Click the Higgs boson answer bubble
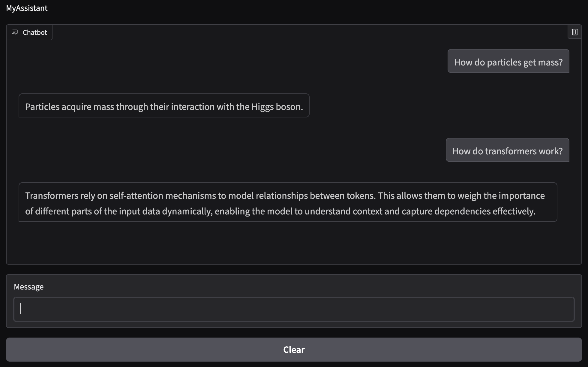588x367 pixels. pos(164,106)
